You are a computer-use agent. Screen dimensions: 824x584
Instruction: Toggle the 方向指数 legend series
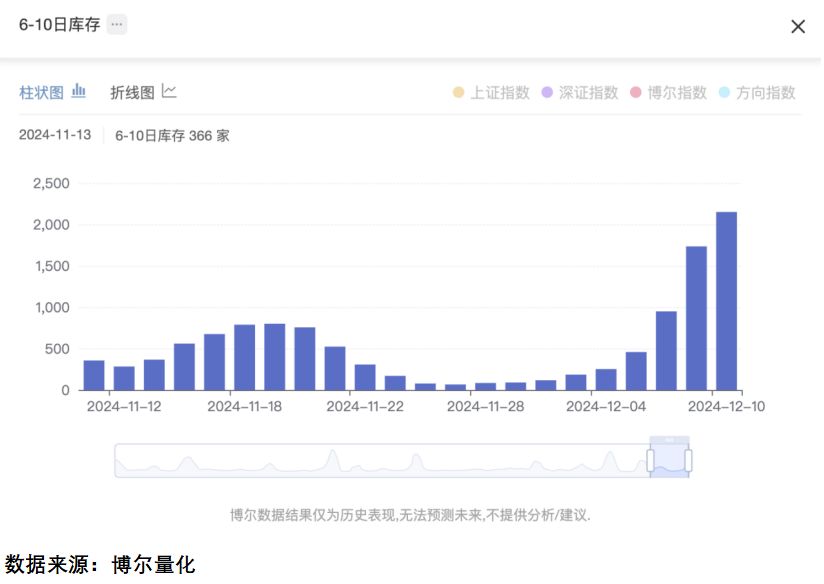pyautogui.click(x=757, y=93)
